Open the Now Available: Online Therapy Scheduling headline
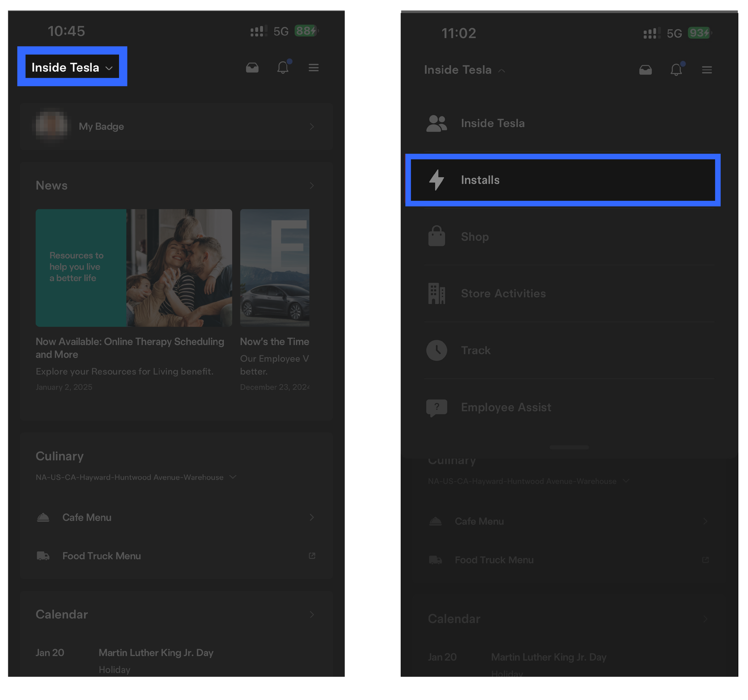The height and width of the screenshot is (700, 748). (130, 348)
